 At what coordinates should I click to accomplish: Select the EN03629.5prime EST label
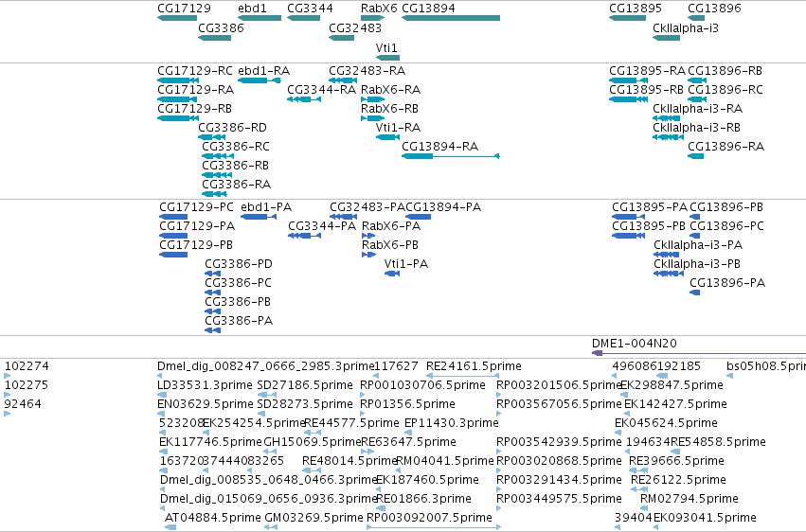tap(206, 404)
